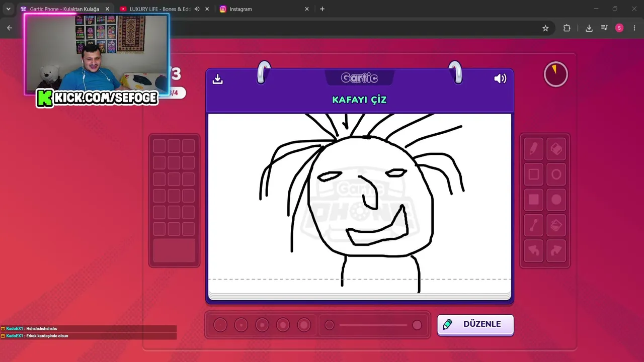Open the browser extensions menu
The image size is (644, 362).
click(x=567, y=28)
